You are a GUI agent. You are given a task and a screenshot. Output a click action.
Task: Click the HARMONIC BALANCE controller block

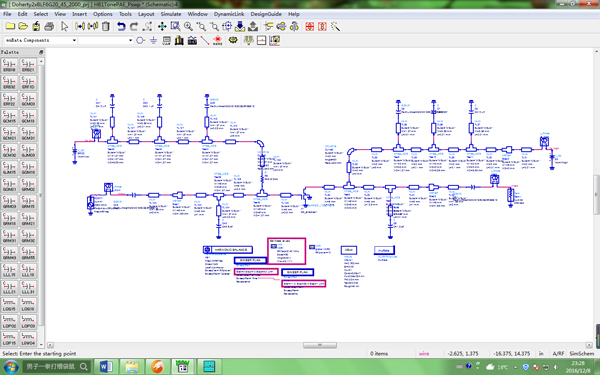[x=228, y=250]
